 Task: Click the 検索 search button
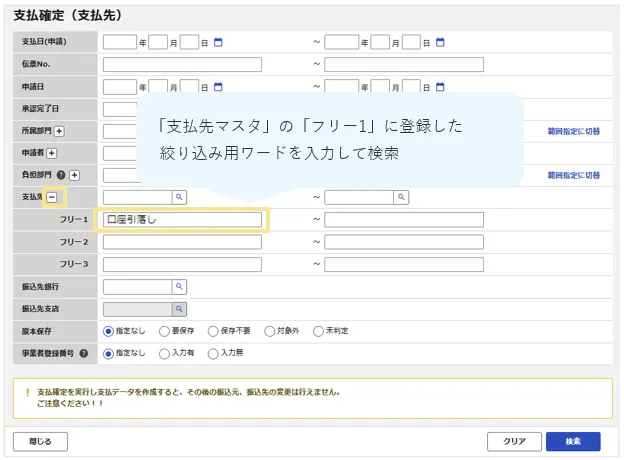[573, 441]
